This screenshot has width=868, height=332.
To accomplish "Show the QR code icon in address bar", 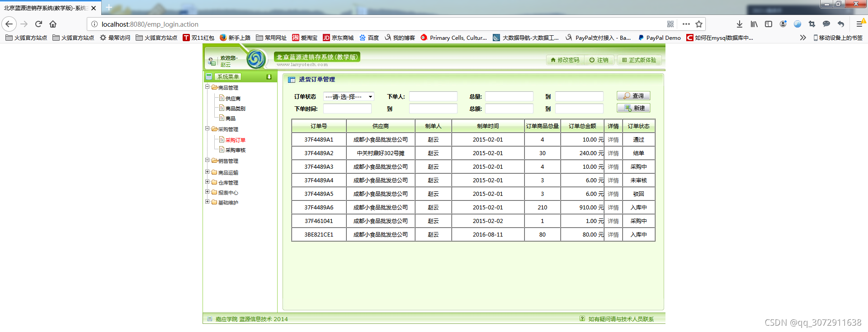I will (670, 24).
